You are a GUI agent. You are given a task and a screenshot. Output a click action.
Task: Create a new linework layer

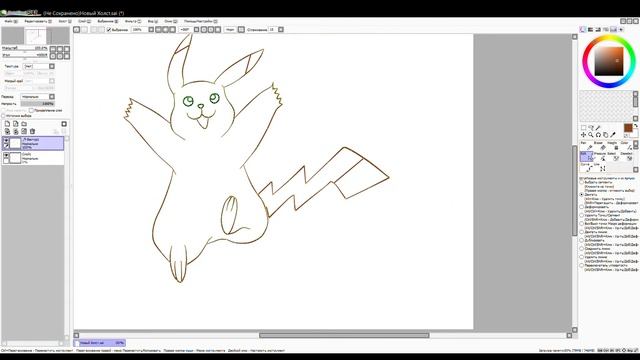pyautogui.click(x=16, y=124)
